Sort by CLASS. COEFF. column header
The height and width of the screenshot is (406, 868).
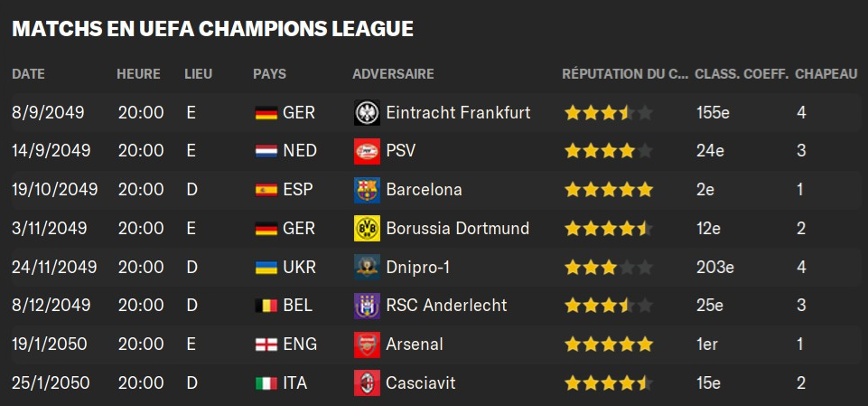tap(742, 74)
